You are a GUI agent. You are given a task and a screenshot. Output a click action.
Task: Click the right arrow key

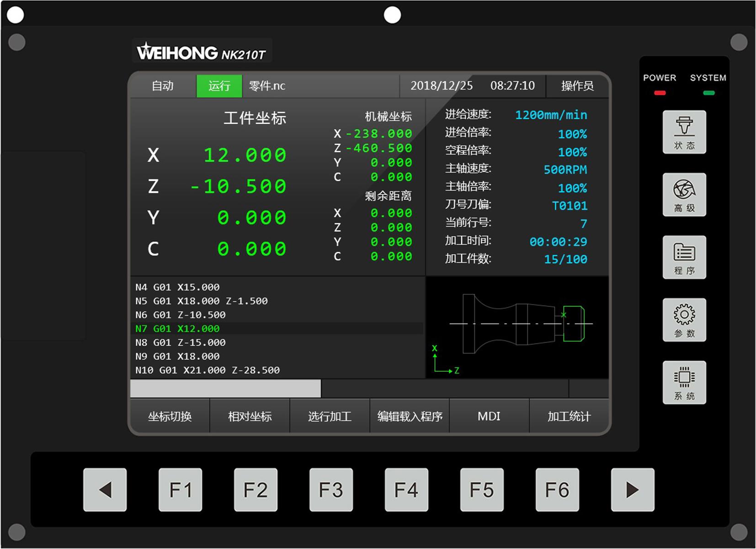tap(633, 490)
